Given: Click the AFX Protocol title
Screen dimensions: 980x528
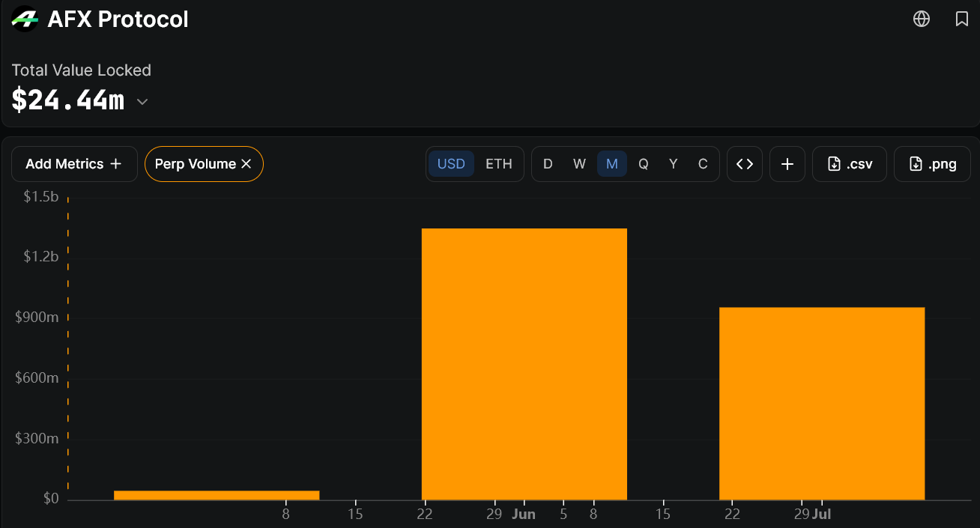Looking at the screenshot, I should [118, 19].
